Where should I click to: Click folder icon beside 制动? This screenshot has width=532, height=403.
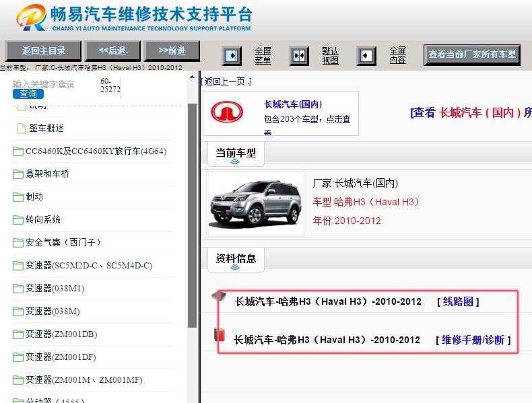pos(18,197)
